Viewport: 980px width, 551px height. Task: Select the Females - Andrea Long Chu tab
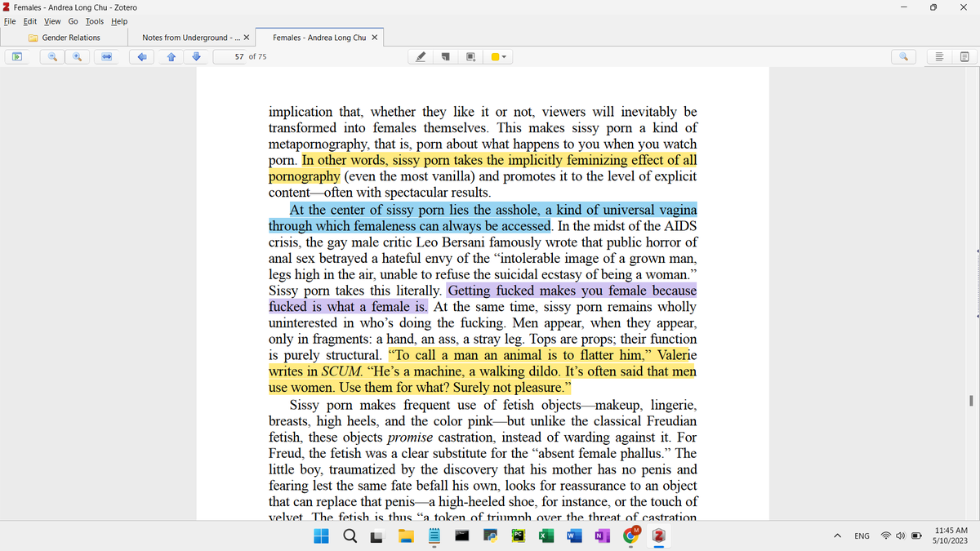tap(319, 38)
